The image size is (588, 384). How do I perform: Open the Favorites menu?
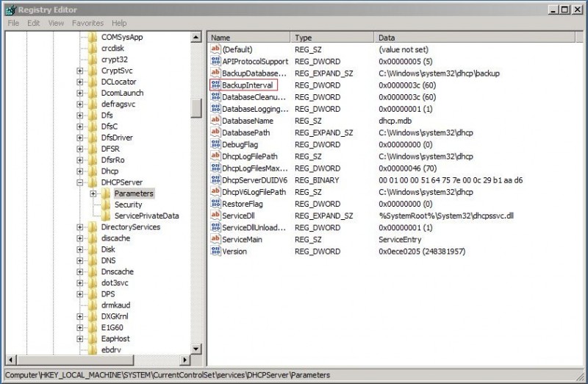[x=87, y=24]
